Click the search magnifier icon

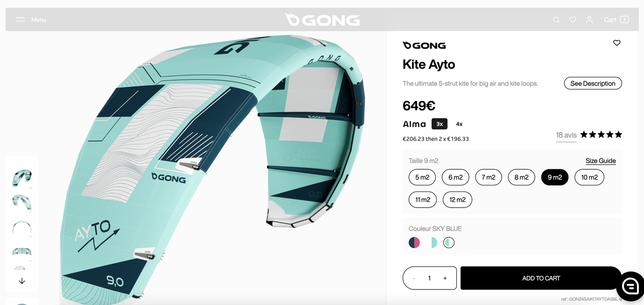556,20
